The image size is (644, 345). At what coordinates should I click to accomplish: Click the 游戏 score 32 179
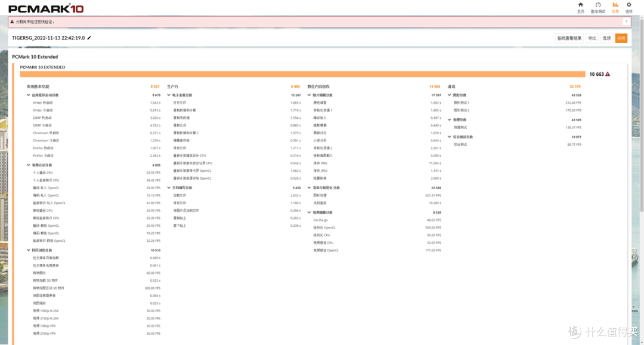tap(575, 87)
